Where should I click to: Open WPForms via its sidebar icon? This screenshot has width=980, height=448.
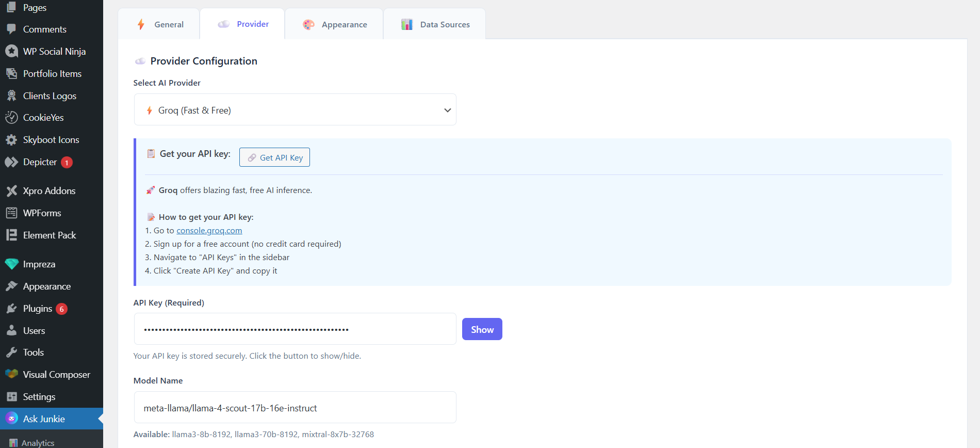click(x=11, y=213)
